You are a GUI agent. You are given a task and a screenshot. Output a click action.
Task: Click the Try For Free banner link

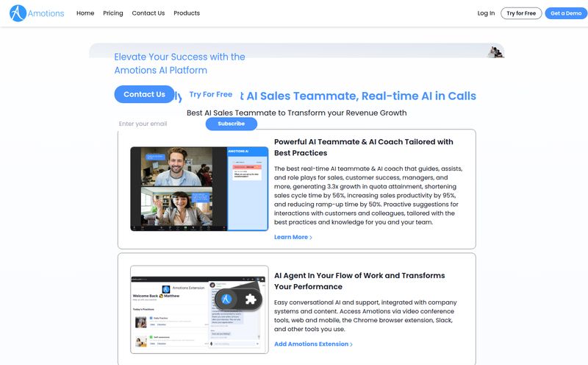211,94
